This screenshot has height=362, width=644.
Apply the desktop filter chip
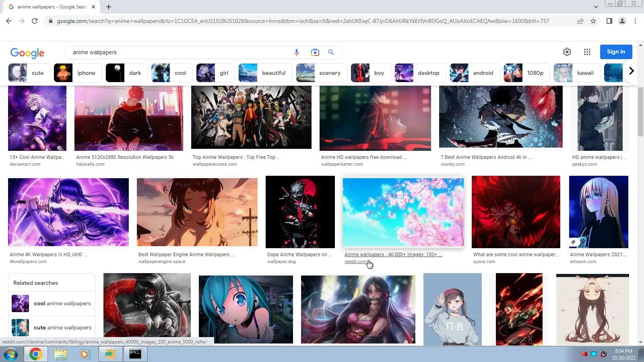pos(420,73)
